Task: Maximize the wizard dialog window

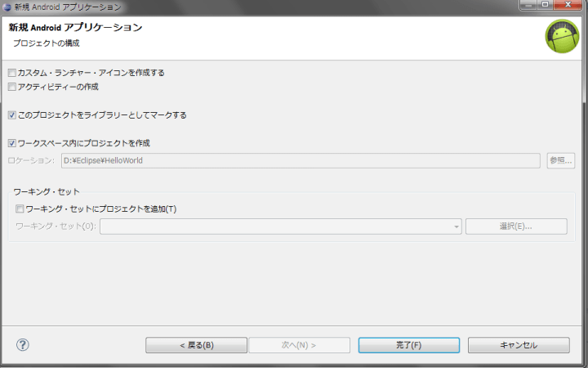Action: tap(545, 6)
